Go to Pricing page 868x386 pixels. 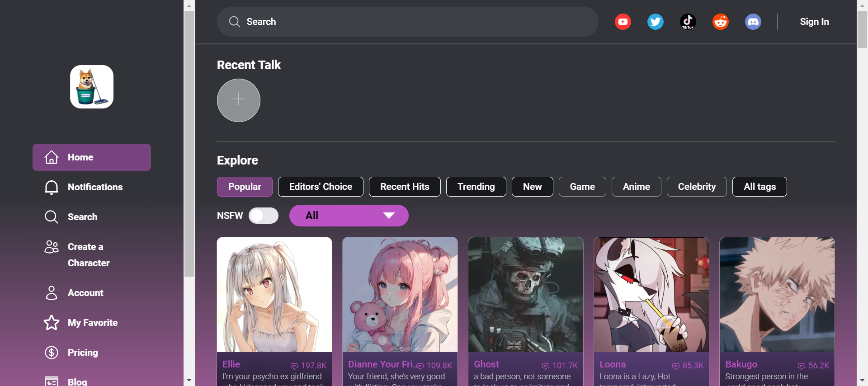[x=92, y=353]
